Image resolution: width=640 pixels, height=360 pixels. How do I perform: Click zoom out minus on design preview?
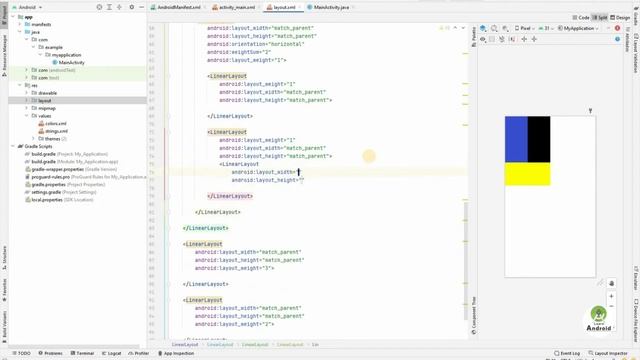pos(611,306)
